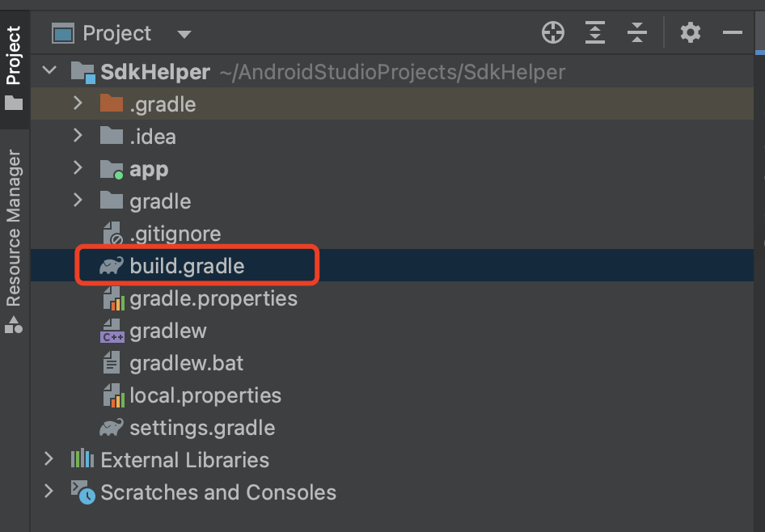Image resolution: width=765 pixels, height=532 pixels.
Task: Click the settings.gradle elephant icon
Action: pos(112,428)
